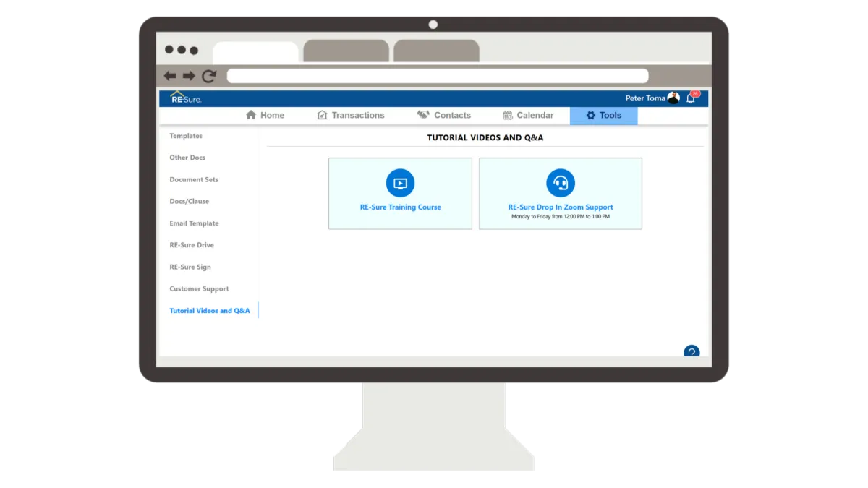This screenshot has height=488, width=868.
Task: Select the active white browser tab
Action: (x=256, y=52)
